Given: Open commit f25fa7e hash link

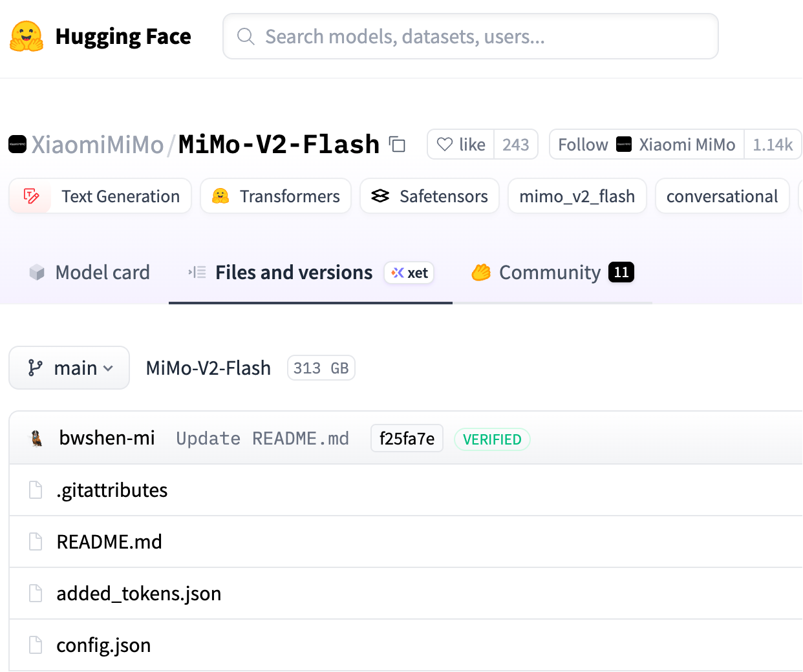Looking at the screenshot, I should point(407,439).
